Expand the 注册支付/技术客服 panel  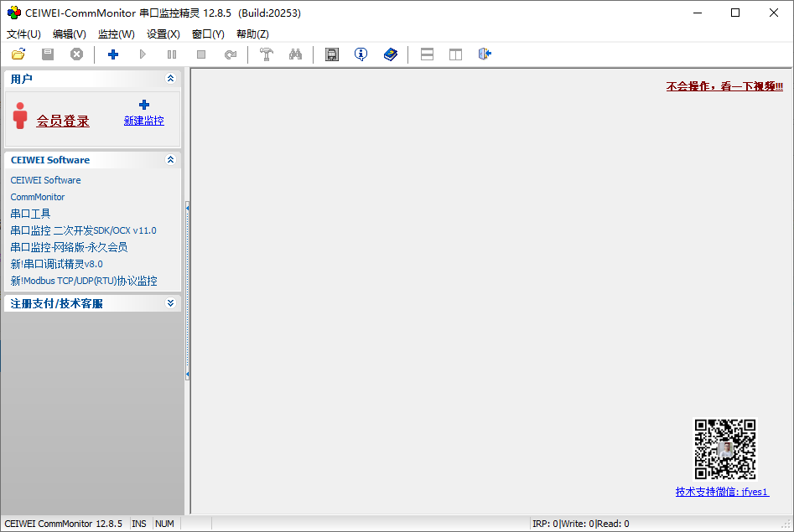(x=170, y=303)
